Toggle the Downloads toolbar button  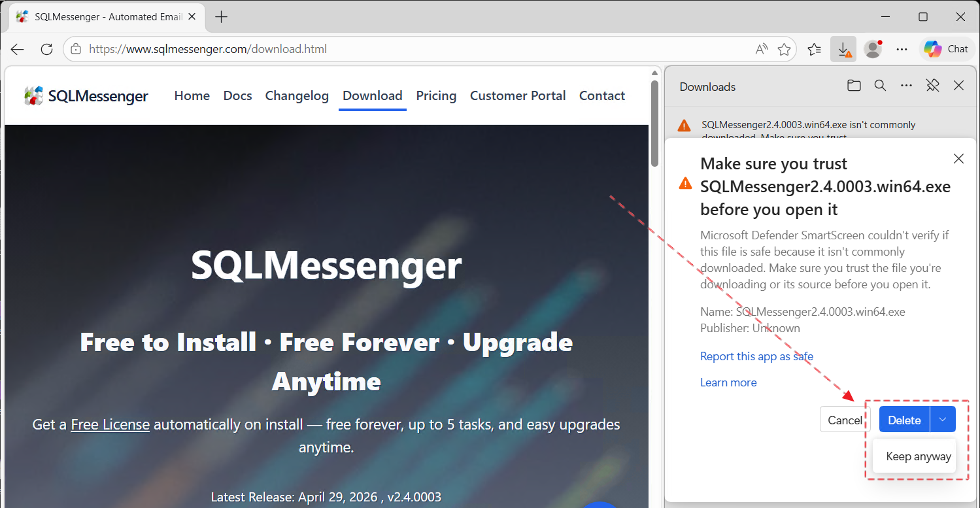click(843, 49)
